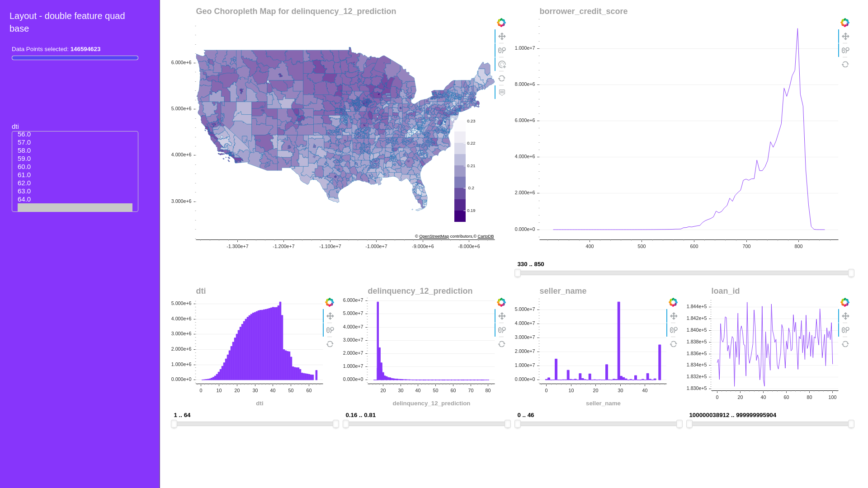The image size is (868, 488).
Task: Select 63.0 in the dti list
Action: [75, 191]
